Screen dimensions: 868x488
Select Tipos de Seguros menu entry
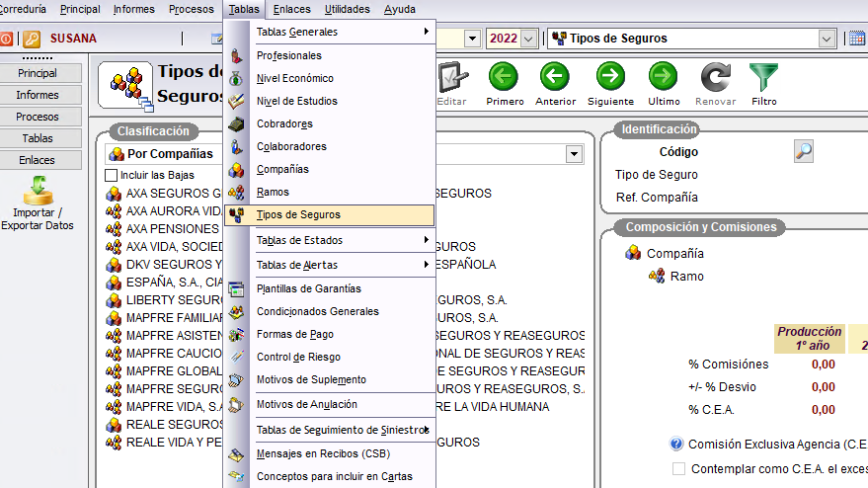click(x=330, y=215)
